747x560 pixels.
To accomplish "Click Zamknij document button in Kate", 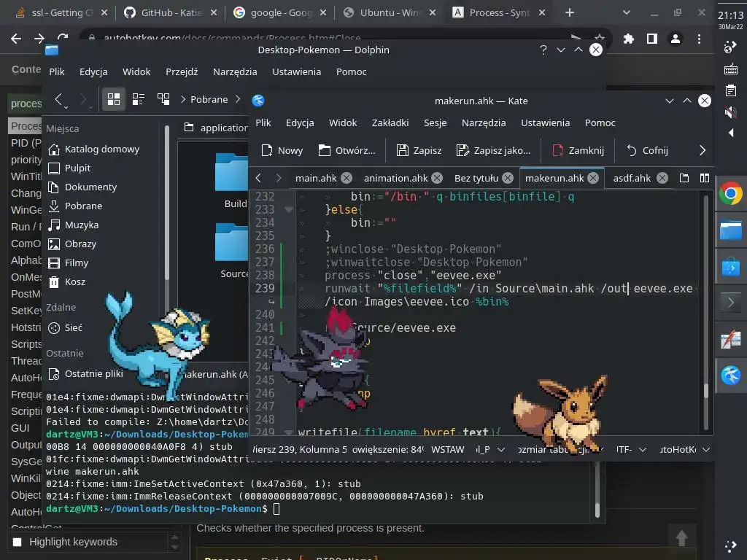I will click(578, 150).
